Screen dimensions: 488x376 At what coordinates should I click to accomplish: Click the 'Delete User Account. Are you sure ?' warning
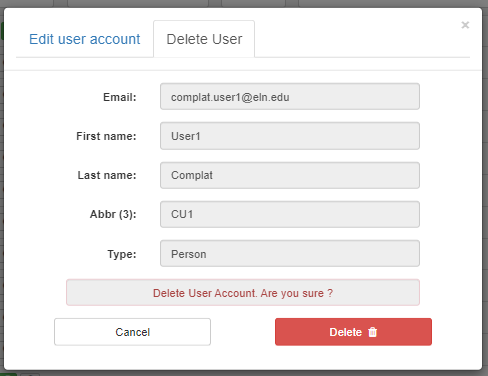coord(243,293)
